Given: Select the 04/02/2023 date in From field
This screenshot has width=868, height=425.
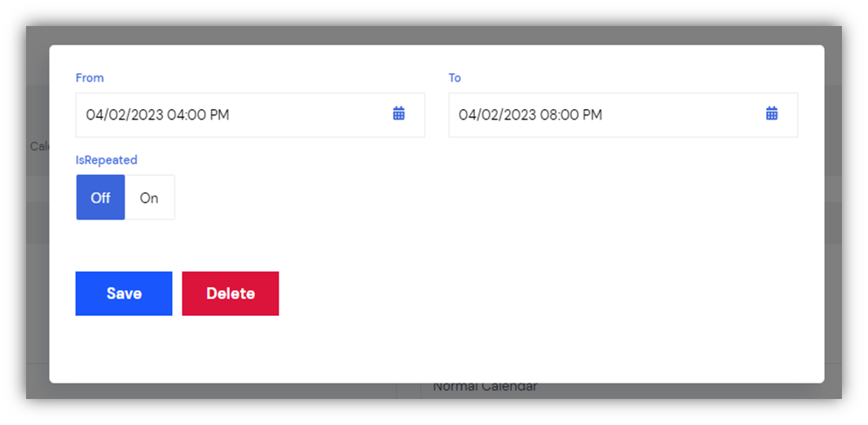Looking at the screenshot, I should [x=125, y=115].
